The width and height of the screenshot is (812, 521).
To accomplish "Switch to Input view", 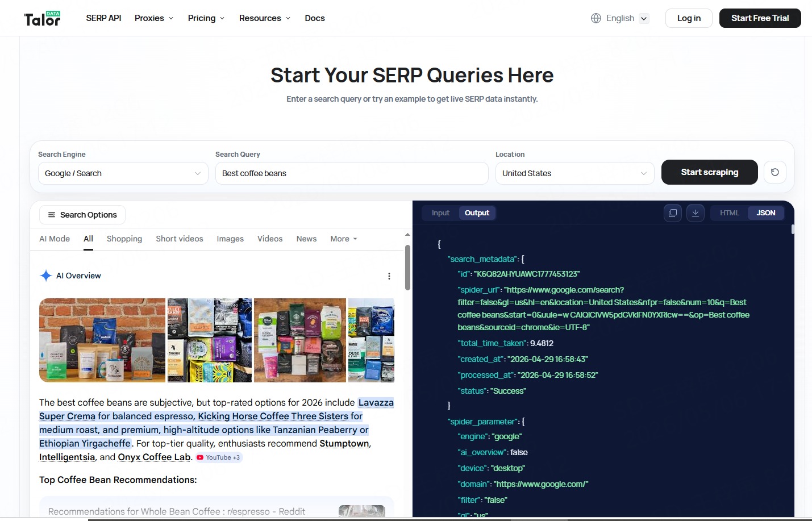I will click(x=440, y=213).
